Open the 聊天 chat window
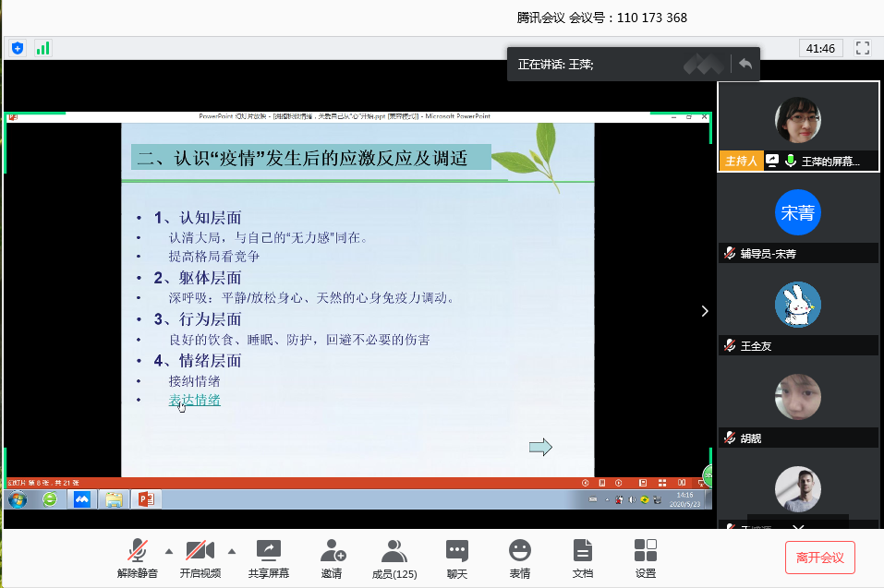The image size is (884, 588). [x=456, y=552]
